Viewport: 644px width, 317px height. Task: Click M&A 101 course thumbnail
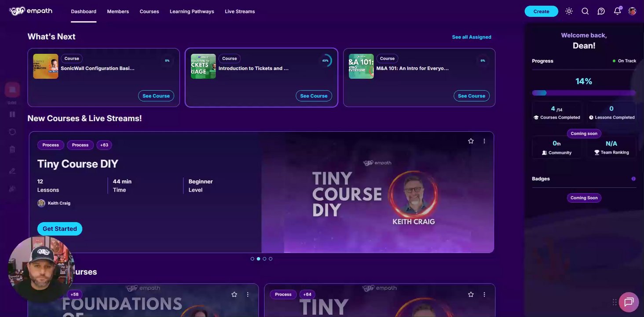361,66
